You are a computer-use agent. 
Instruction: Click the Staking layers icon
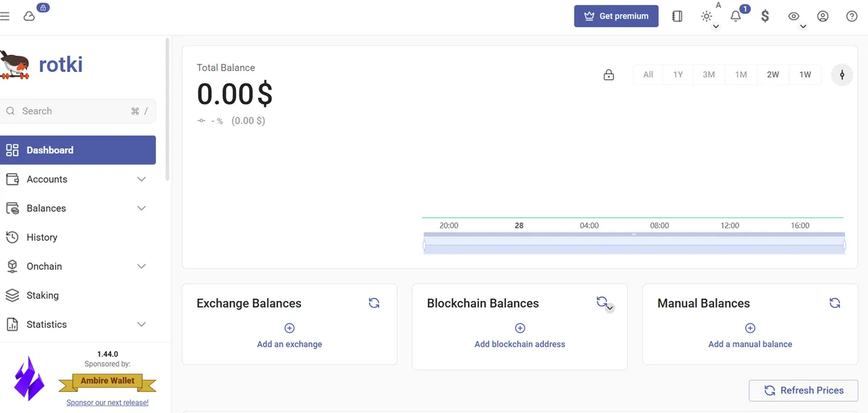click(x=12, y=296)
